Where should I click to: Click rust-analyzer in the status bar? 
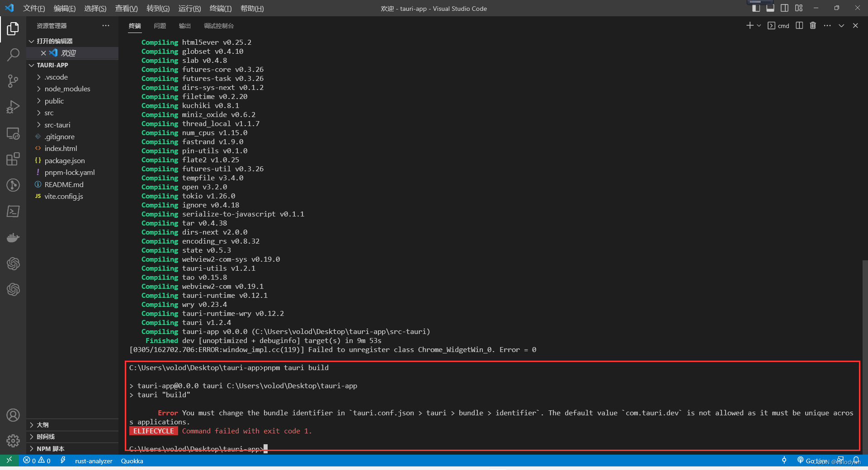pos(94,461)
